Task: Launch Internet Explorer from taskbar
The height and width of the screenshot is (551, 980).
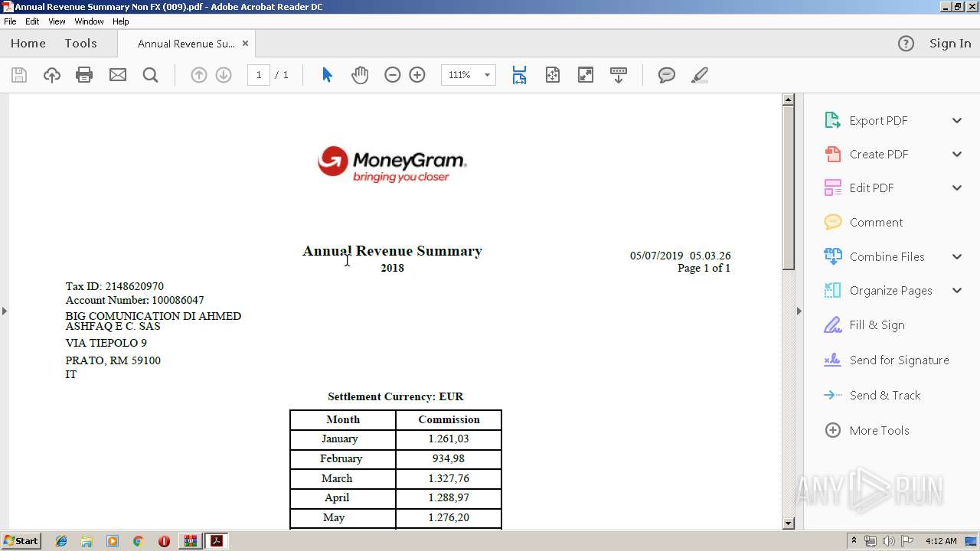Action: [61, 541]
